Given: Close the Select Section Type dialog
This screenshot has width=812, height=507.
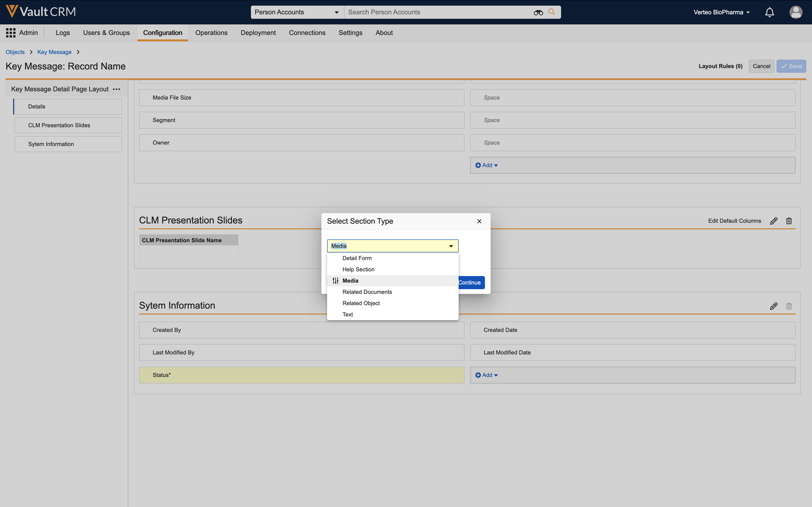Looking at the screenshot, I should click(479, 221).
